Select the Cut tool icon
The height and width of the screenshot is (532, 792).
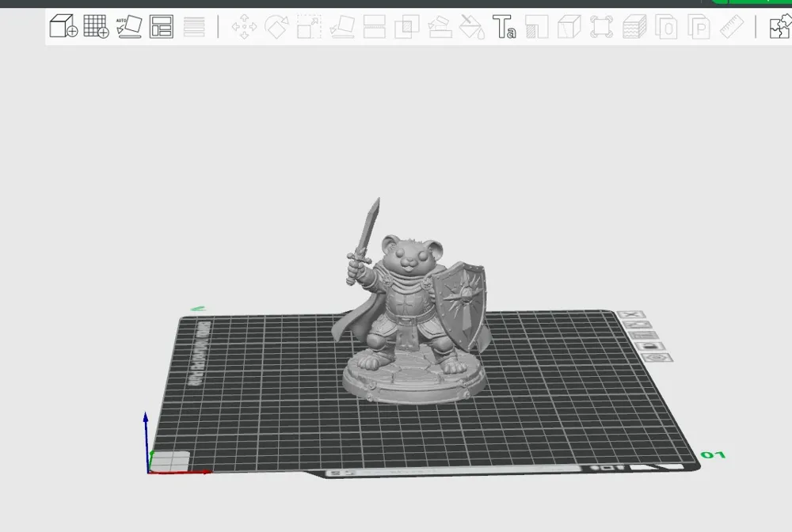[375, 26]
